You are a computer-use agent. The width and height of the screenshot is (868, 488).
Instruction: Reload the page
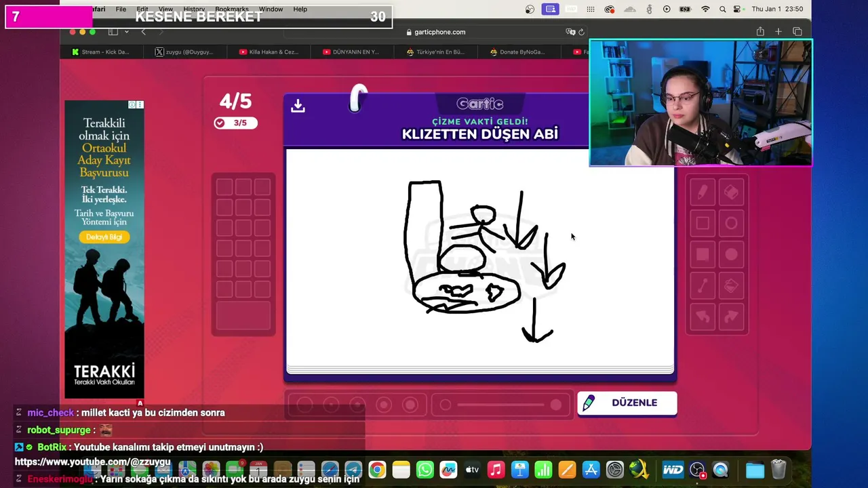pyautogui.click(x=581, y=32)
